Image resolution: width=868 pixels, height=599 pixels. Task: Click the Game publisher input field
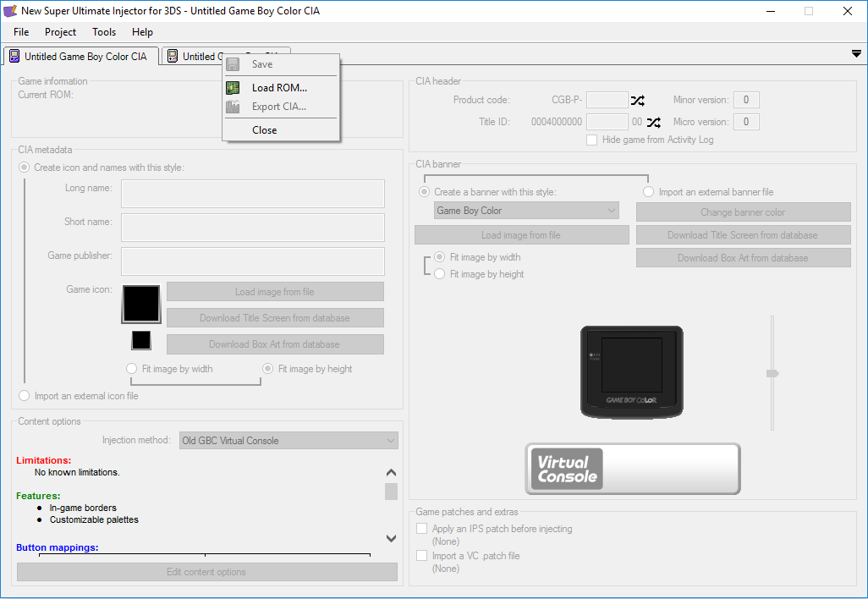click(x=253, y=261)
